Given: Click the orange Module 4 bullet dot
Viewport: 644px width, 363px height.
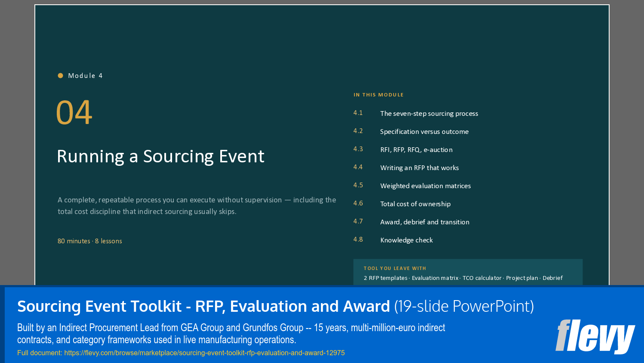Looking at the screenshot, I should pyautogui.click(x=61, y=76).
